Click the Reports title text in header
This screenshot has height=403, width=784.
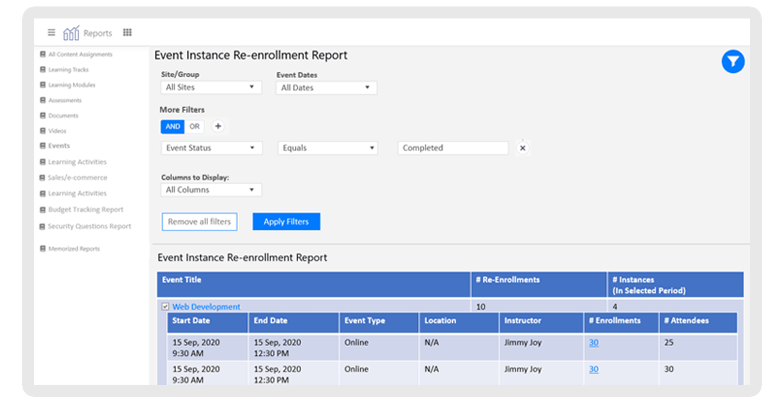tap(98, 33)
